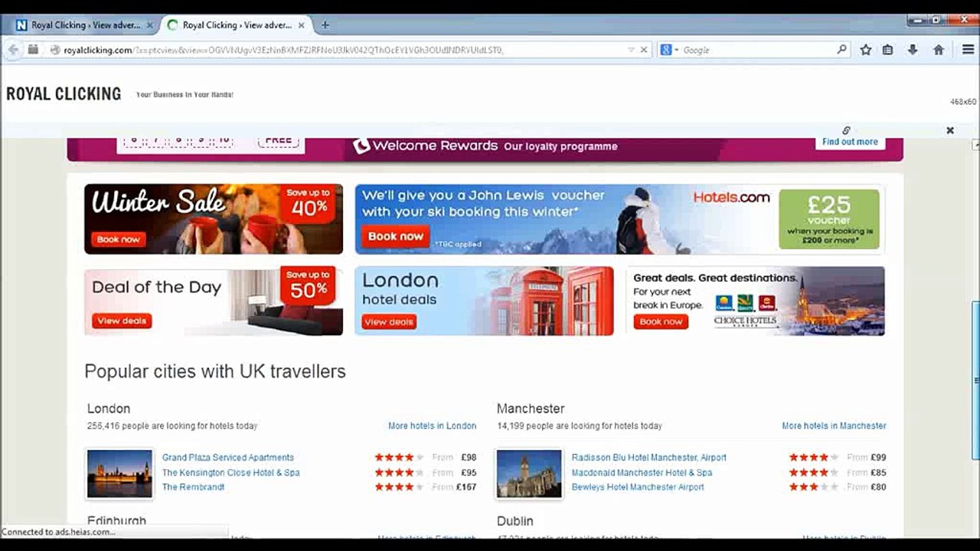Click the Popular cities with UK travellers heading
The width and height of the screenshot is (980, 551).
click(215, 371)
